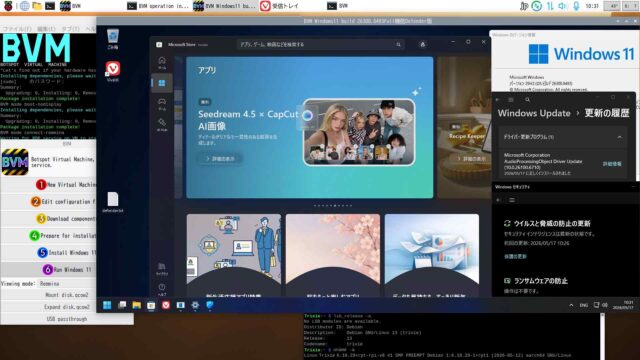Image resolution: width=640 pixels, height=360 pixels.
Task: Open the file manager folder icon
Action: 37,6
